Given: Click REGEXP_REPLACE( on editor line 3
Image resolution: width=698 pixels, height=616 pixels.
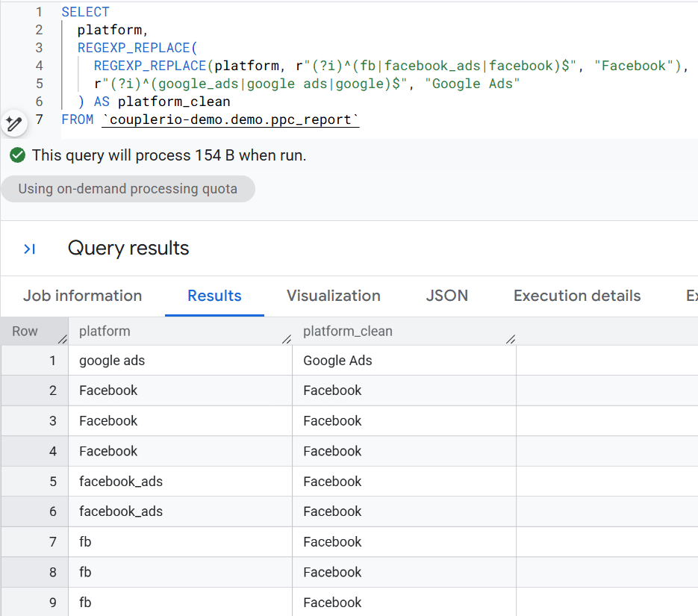Looking at the screenshot, I should coord(137,48).
